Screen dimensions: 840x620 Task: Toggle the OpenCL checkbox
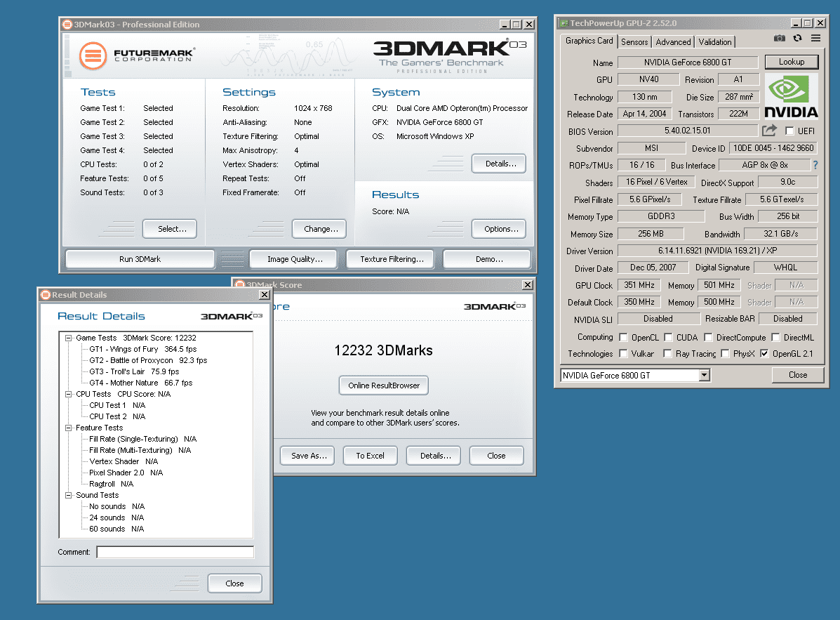pos(623,337)
